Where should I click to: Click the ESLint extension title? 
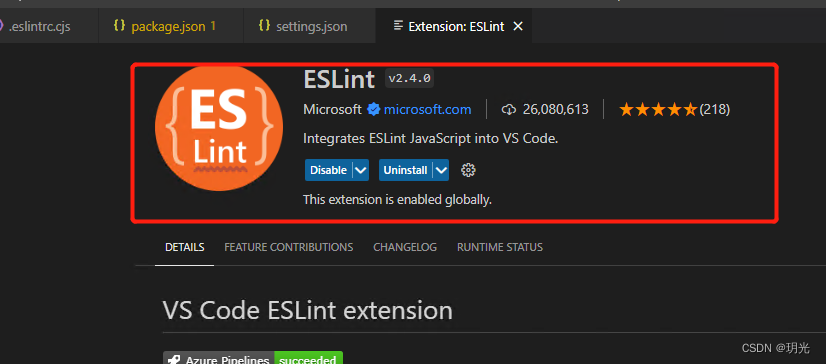pyautogui.click(x=339, y=79)
